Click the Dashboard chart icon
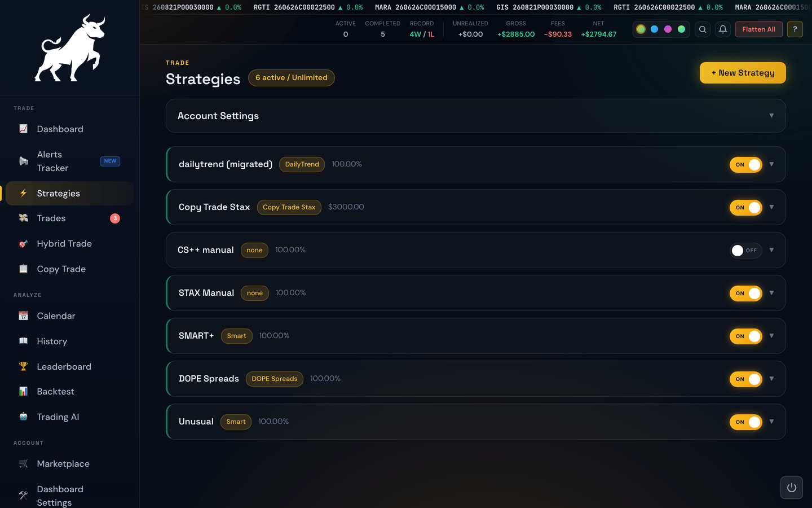This screenshot has height=508, width=812. coord(23,129)
